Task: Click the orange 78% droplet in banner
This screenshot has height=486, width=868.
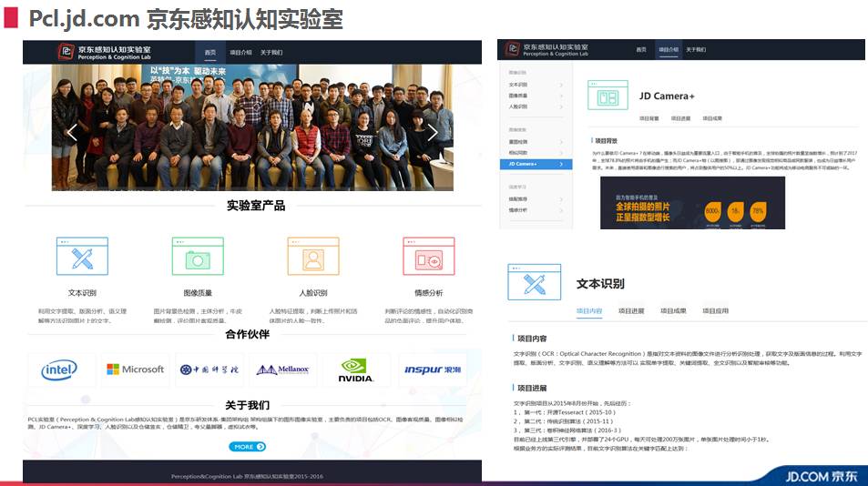Action: pyautogui.click(x=758, y=211)
